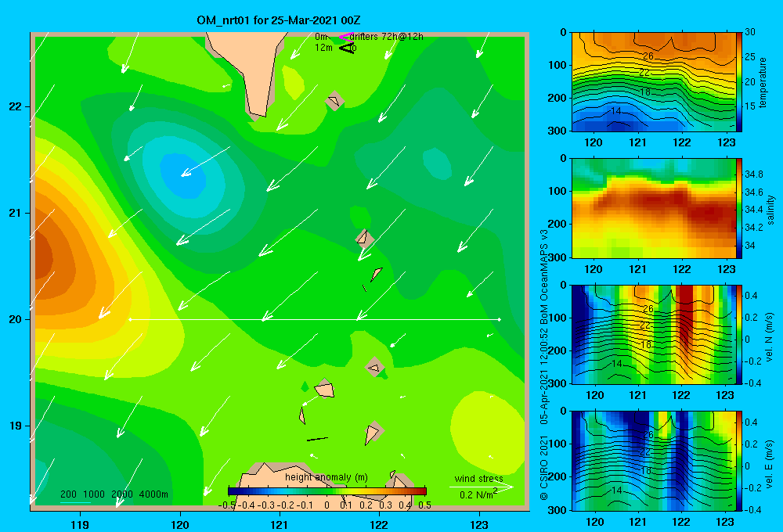
Task: Click the 34.8 tick on salinity scale
Action: click(x=754, y=174)
